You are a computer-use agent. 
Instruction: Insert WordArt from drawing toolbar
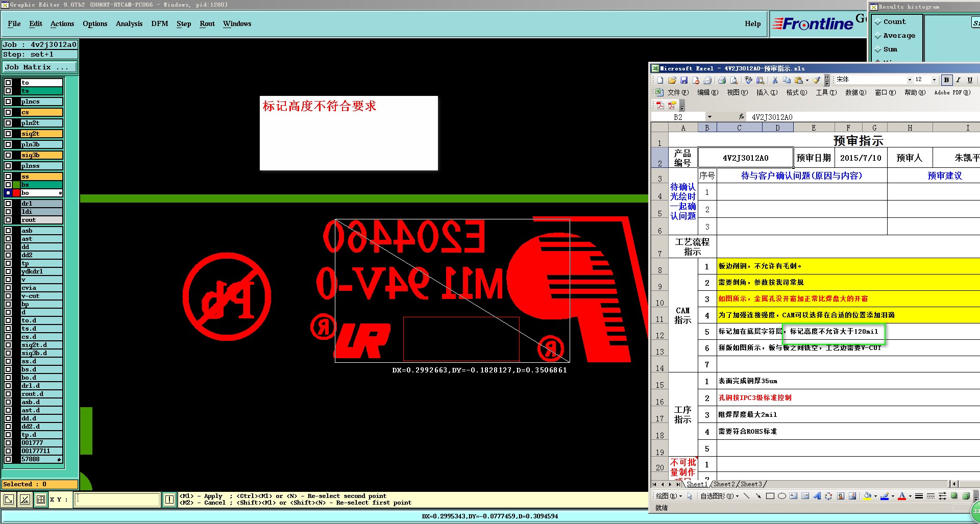click(817, 496)
